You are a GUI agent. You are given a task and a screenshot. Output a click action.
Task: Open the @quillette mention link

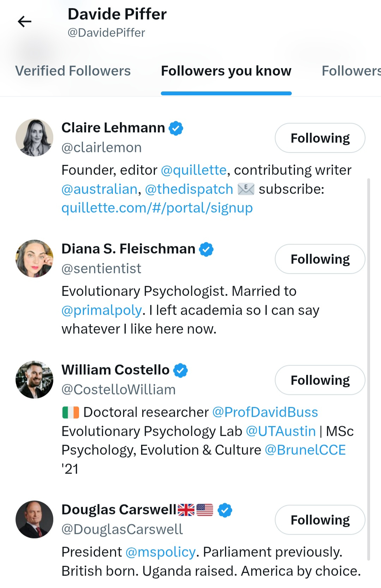193,170
